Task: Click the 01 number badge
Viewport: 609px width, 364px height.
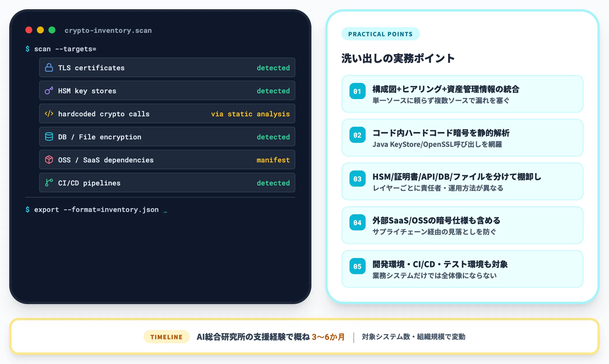Action: coord(358,91)
